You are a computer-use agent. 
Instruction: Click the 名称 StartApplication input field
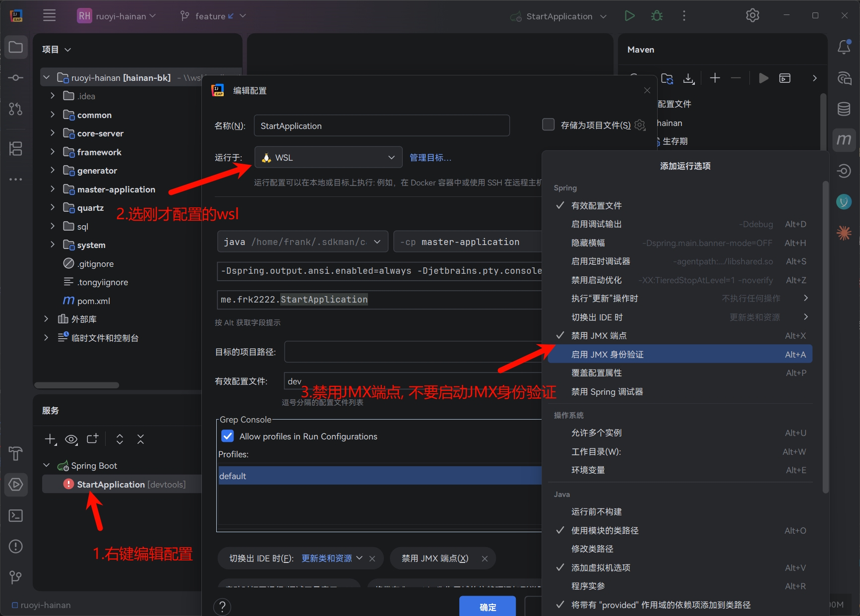(382, 125)
